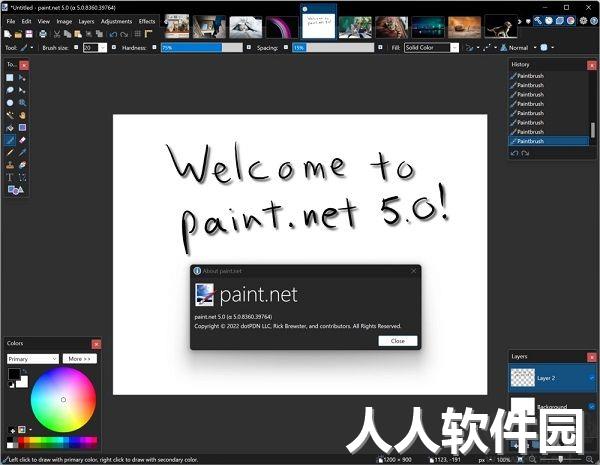Select the Paintbrush tool in Tools panel
This screenshot has width=600, height=465.
click(10, 140)
